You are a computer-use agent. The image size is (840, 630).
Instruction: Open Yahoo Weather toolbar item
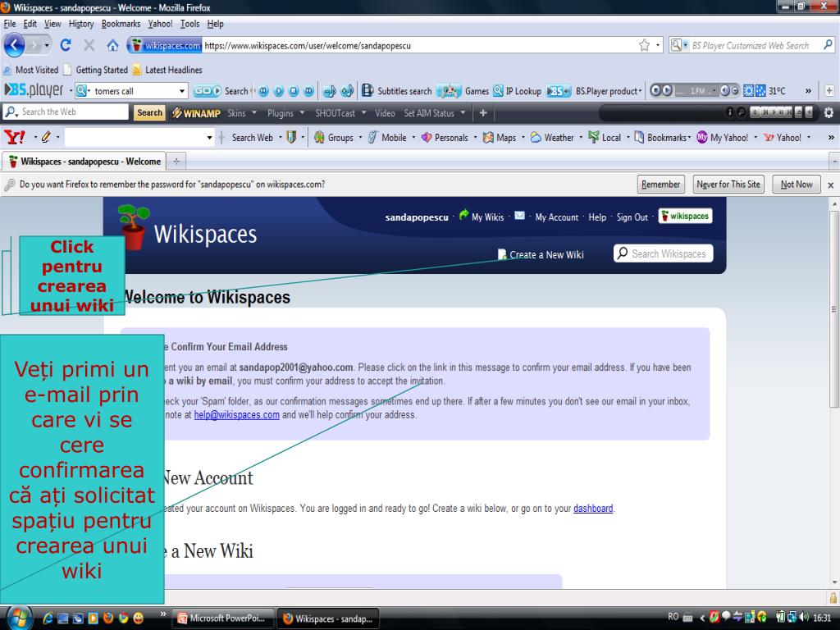[552, 138]
